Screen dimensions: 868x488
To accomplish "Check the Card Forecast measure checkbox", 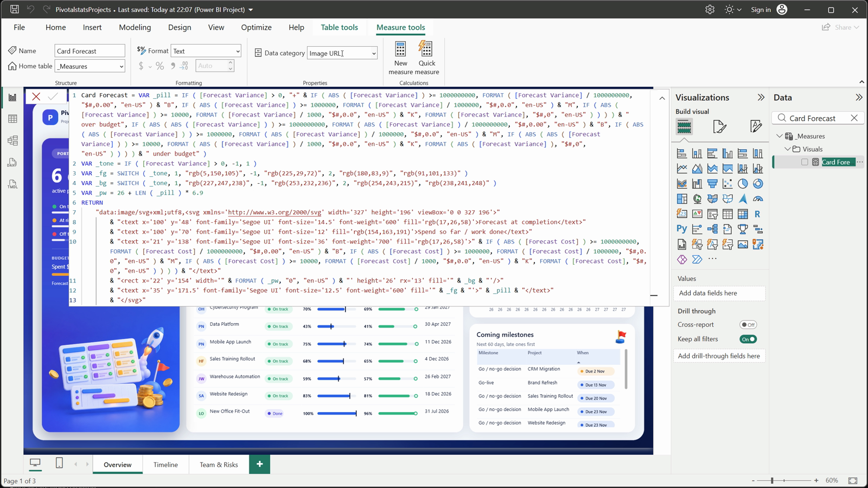I will [x=805, y=162].
